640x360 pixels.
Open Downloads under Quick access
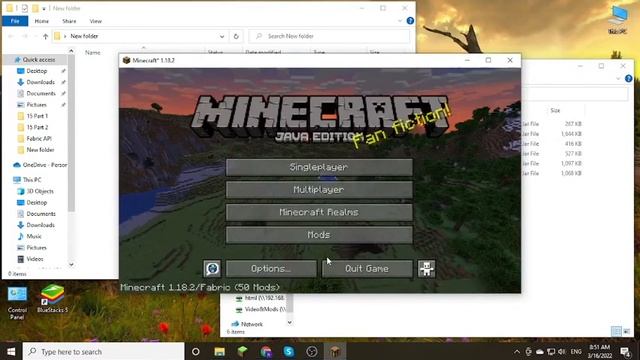pyautogui.click(x=40, y=82)
